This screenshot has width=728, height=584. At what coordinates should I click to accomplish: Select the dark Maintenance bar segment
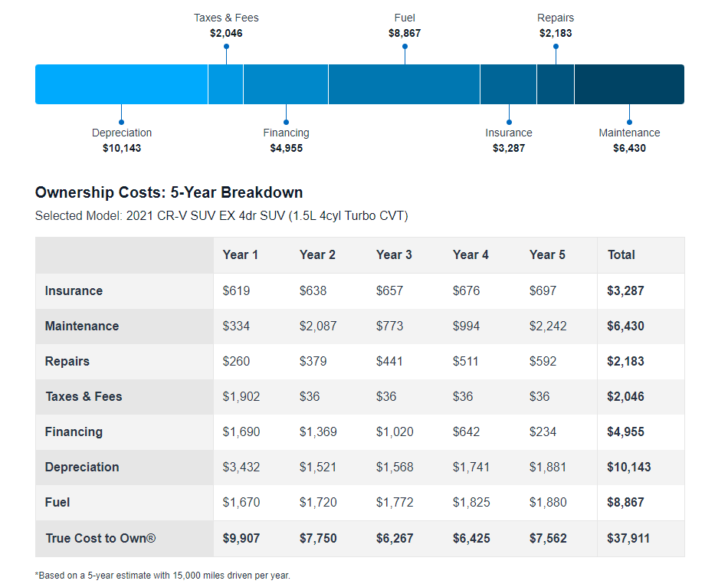[x=629, y=84]
